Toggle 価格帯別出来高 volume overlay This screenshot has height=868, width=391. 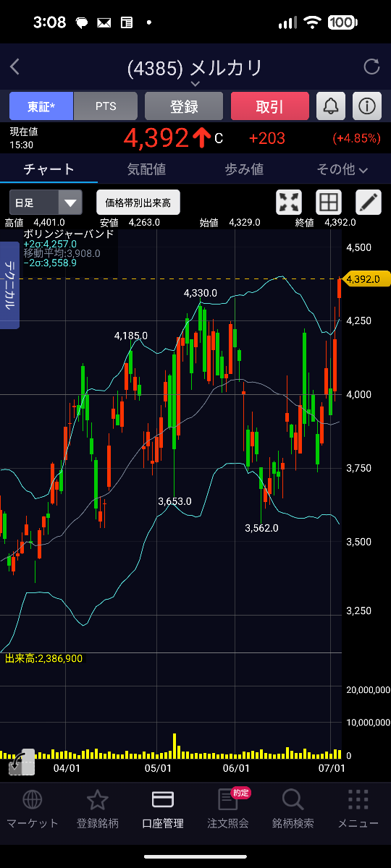(x=138, y=203)
